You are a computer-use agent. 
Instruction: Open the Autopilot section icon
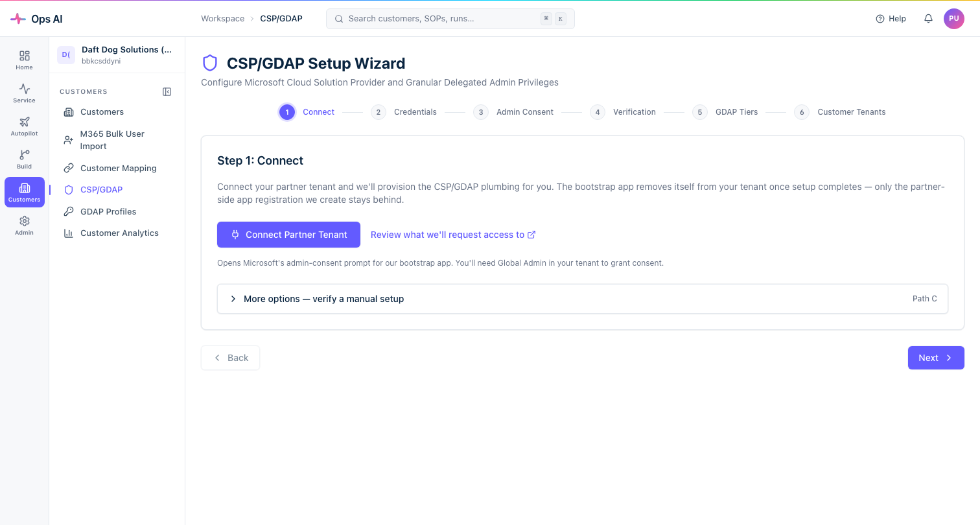25,126
